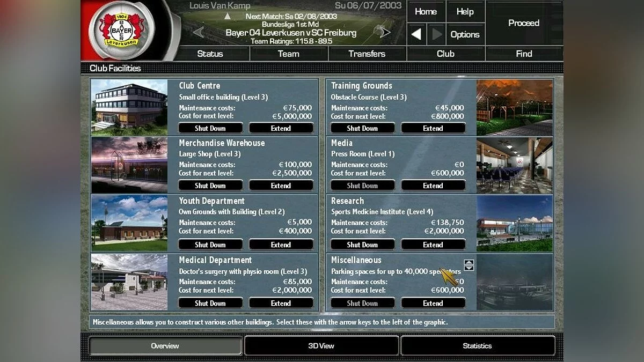Viewport: 644px width, 362px height.
Task: Extend the Media press room
Action: click(433, 186)
